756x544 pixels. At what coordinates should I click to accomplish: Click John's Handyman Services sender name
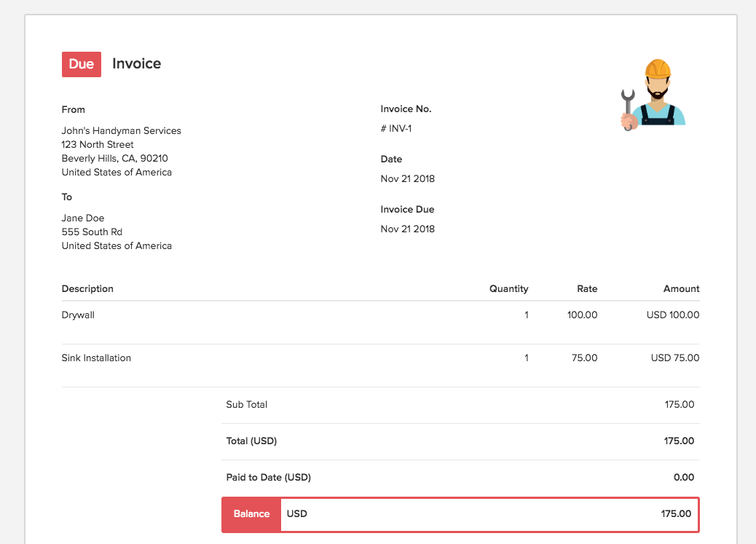[122, 130]
